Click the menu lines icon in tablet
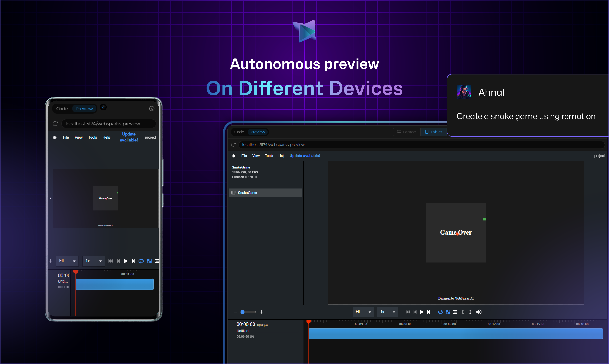This screenshot has height=364, width=609. click(x=455, y=312)
